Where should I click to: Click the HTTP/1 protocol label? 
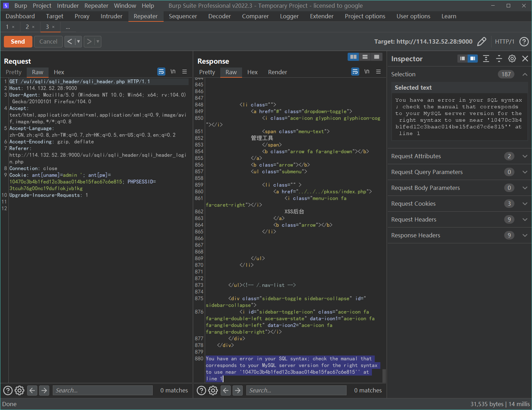[x=505, y=41]
